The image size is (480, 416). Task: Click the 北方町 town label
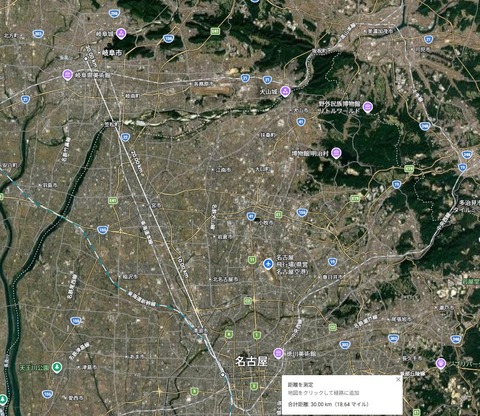[x=11, y=35]
